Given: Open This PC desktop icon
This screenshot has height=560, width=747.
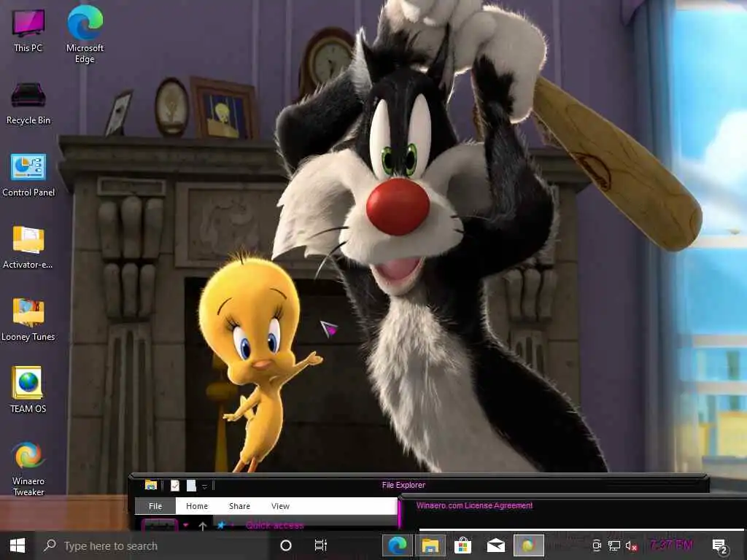Looking at the screenshot, I should coord(28,31).
